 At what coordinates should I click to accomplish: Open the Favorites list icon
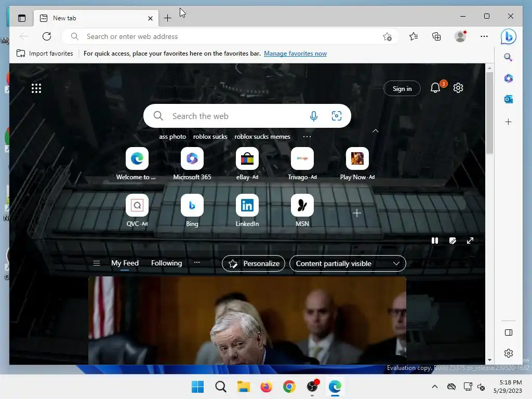coord(413,36)
